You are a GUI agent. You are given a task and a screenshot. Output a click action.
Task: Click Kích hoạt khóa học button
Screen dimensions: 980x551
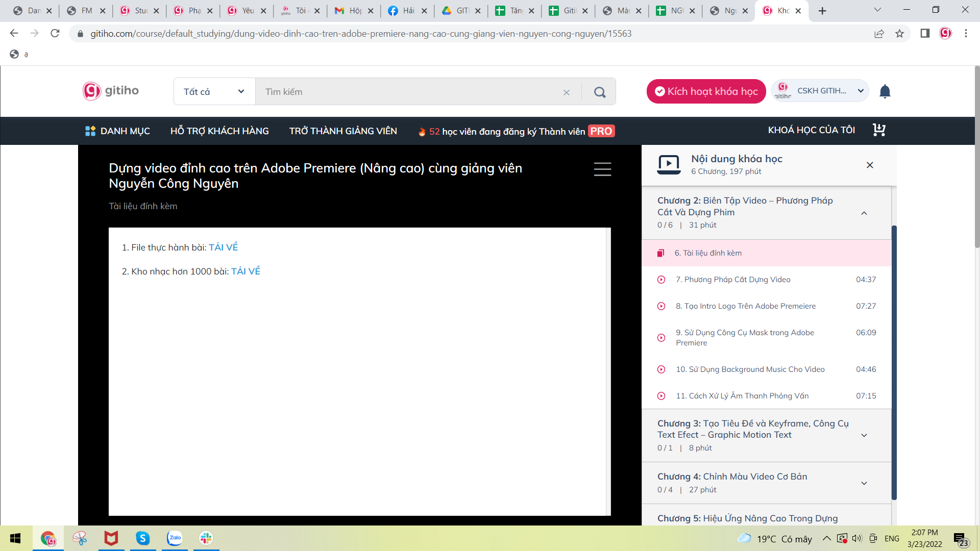pos(706,91)
